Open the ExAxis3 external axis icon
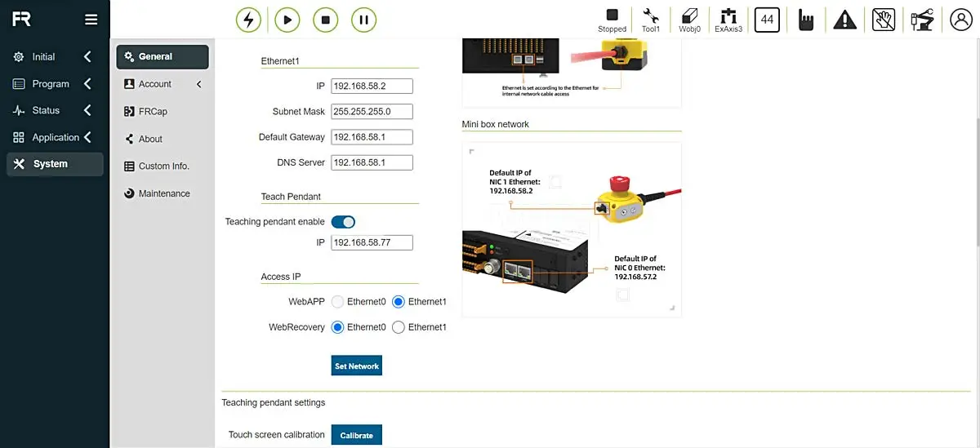Viewport: 980px width, 448px height. pyautogui.click(x=728, y=20)
